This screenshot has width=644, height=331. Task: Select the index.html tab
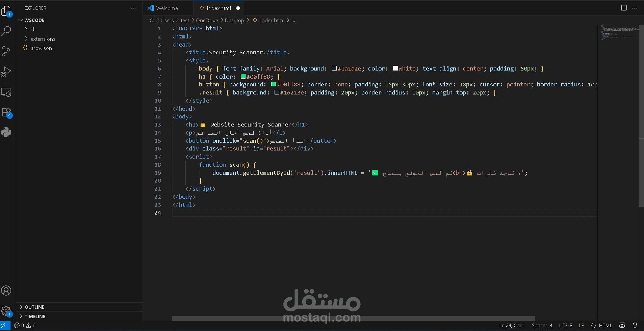[x=219, y=8]
